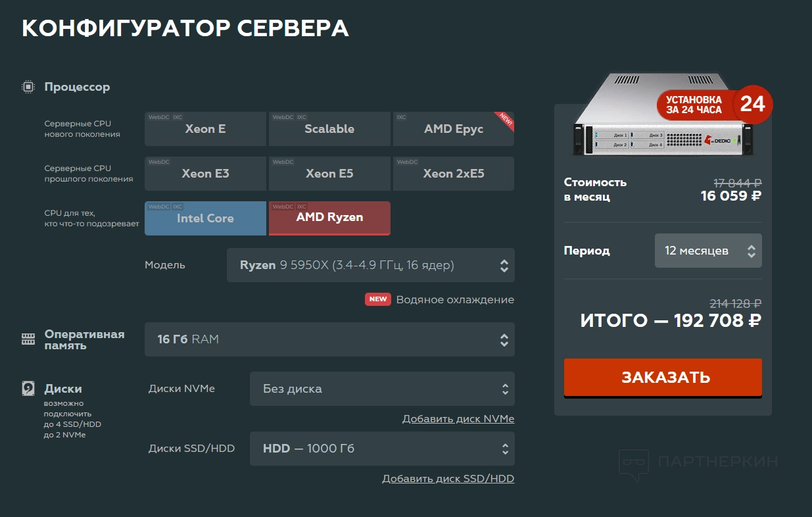The height and width of the screenshot is (517, 812).
Task: Click the Процессор section heading
Action: pyautogui.click(x=77, y=87)
